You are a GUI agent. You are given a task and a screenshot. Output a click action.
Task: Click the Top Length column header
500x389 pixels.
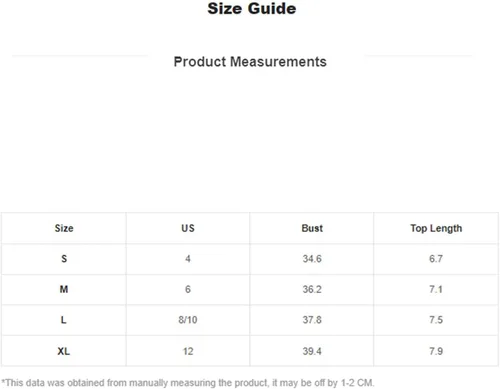pyautogui.click(x=436, y=229)
